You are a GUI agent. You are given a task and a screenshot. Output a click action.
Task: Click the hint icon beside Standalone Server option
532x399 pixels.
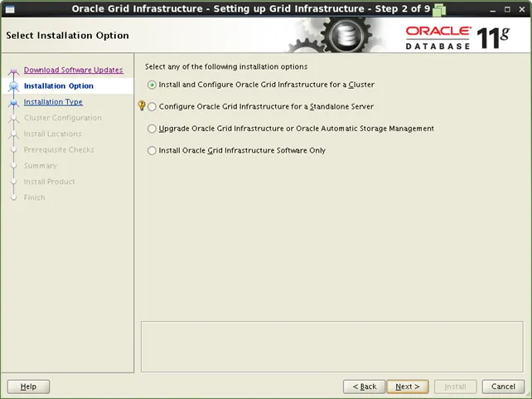[141, 106]
